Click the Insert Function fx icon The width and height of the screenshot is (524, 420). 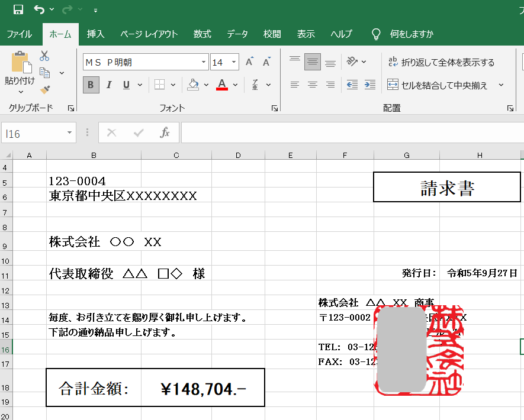coord(165,133)
